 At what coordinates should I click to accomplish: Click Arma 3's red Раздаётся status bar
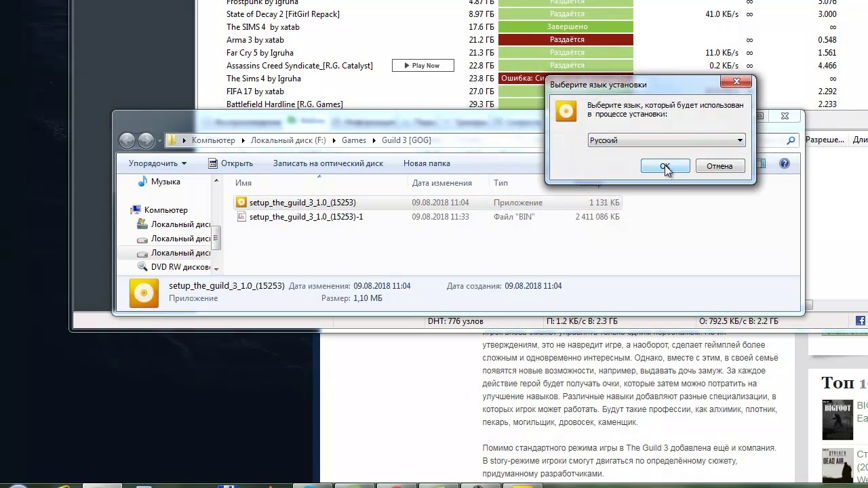(566, 40)
